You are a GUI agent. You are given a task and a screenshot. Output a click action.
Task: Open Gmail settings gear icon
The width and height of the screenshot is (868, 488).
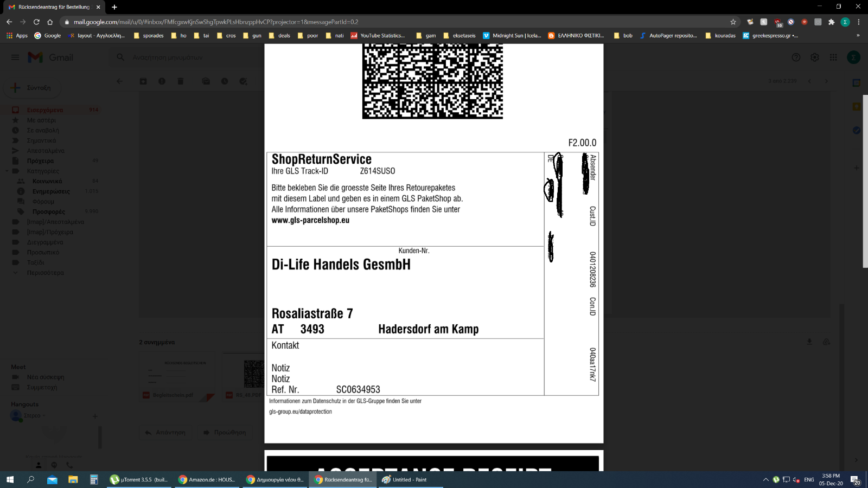click(x=814, y=57)
